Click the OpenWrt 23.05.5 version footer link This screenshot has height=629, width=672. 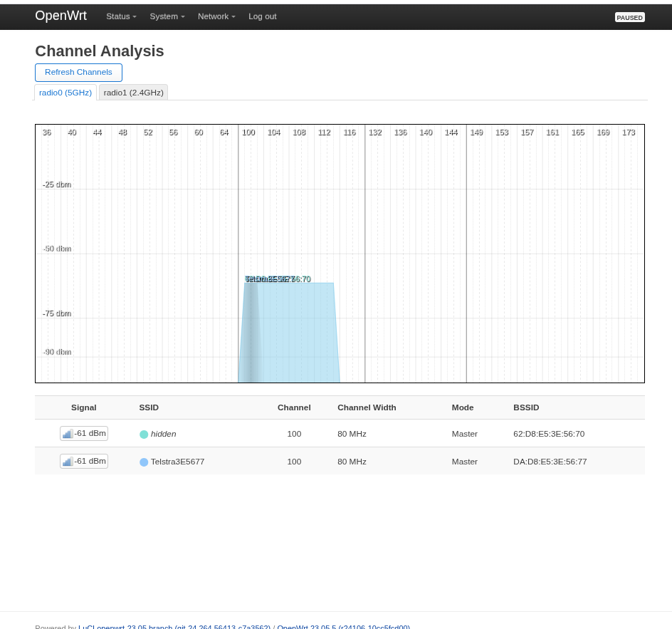[x=343, y=627]
